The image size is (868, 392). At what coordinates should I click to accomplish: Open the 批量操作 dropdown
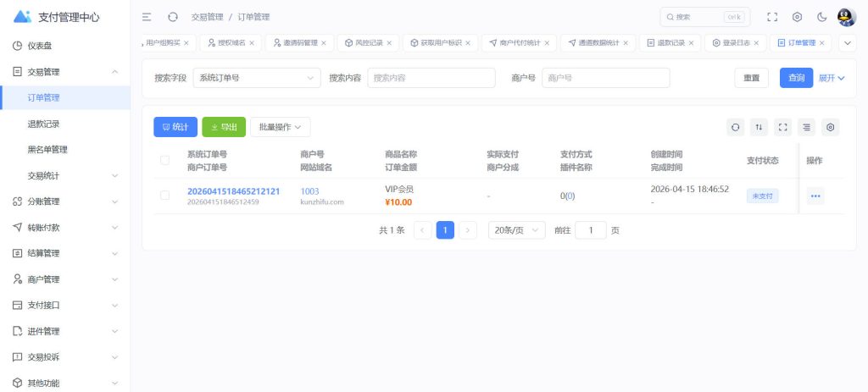click(x=280, y=127)
